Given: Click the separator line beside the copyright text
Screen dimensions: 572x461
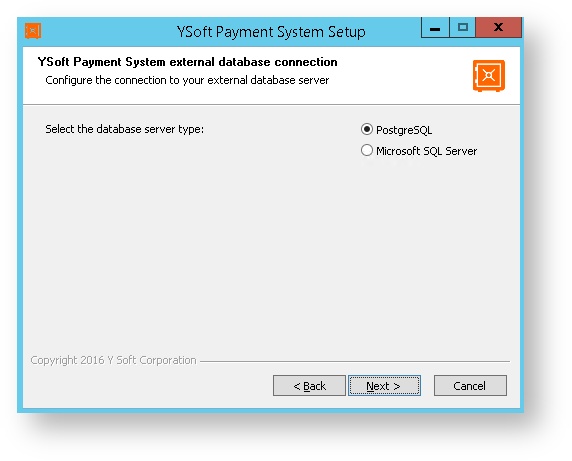Looking at the screenshot, I should (355, 361).
